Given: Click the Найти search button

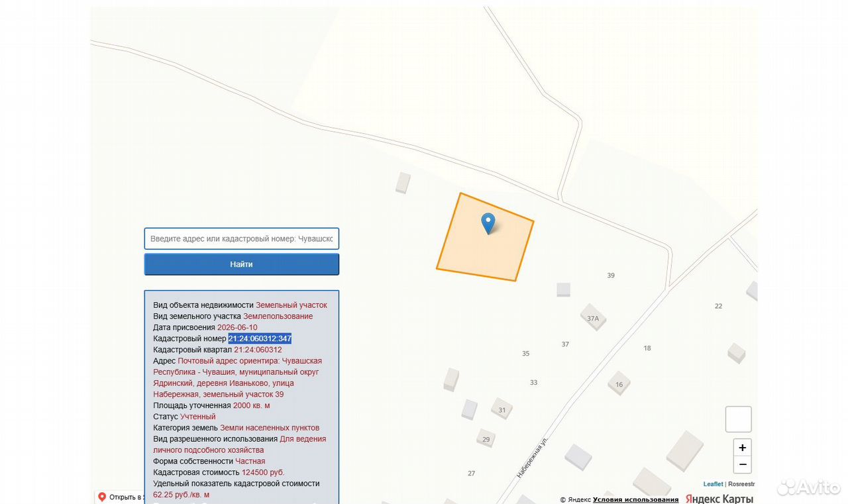Looking at the screenshot, I should [242, 264].
